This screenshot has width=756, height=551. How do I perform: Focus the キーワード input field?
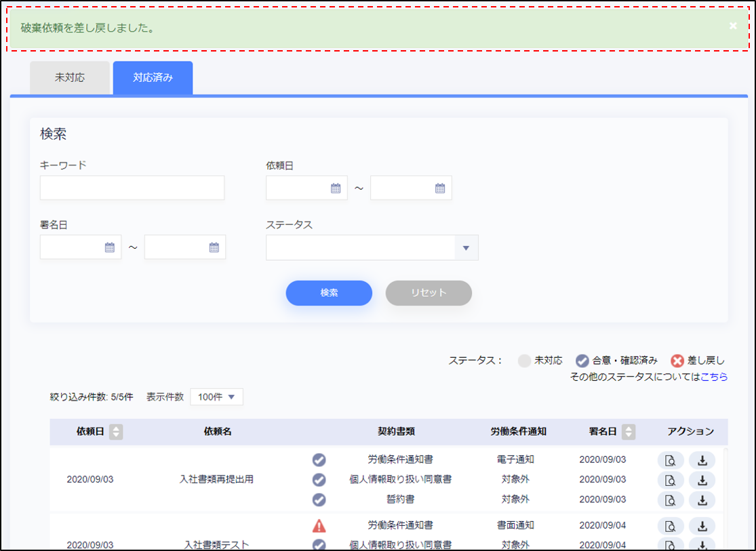132,188
